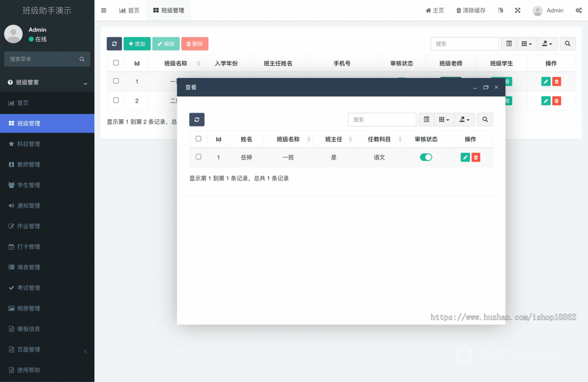588x382 pixels.
Task: Open the columns dropdown in the dialog toolbar
Action: (x=444, y=119)
